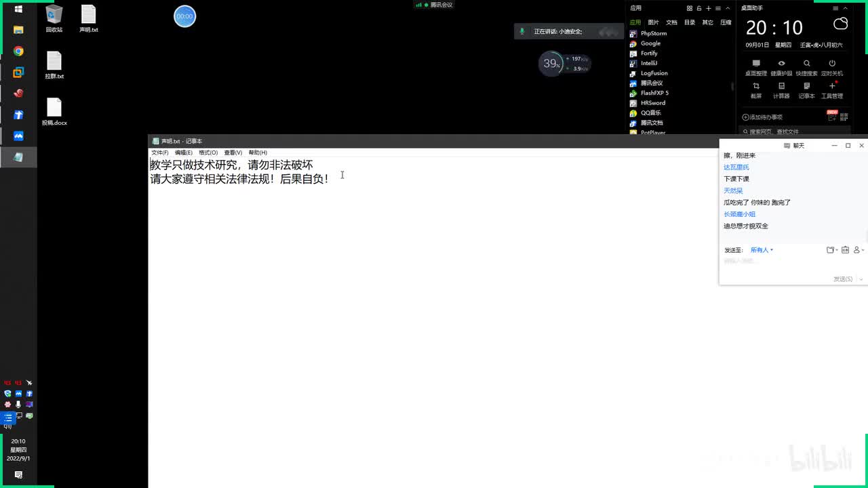Click the weather cloud icon
The width and height of the screenshot is (868, 488).
point(840,24)
